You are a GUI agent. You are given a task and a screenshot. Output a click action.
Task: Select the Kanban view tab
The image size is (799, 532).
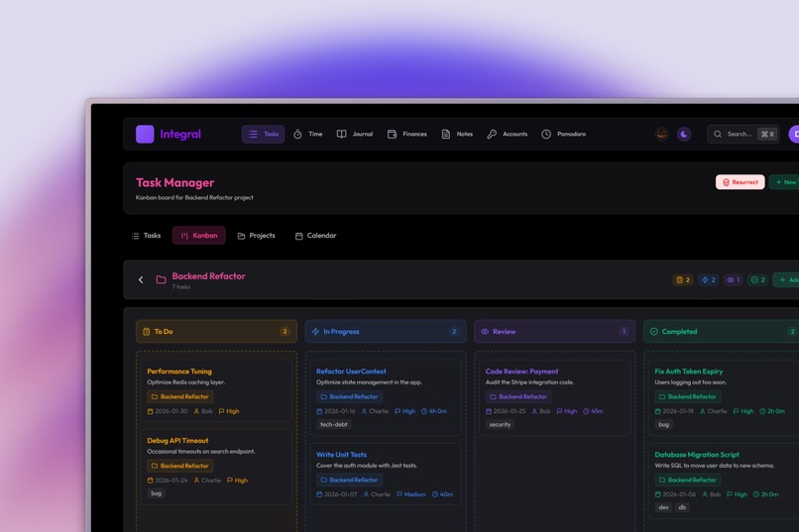tap(198, 235)
